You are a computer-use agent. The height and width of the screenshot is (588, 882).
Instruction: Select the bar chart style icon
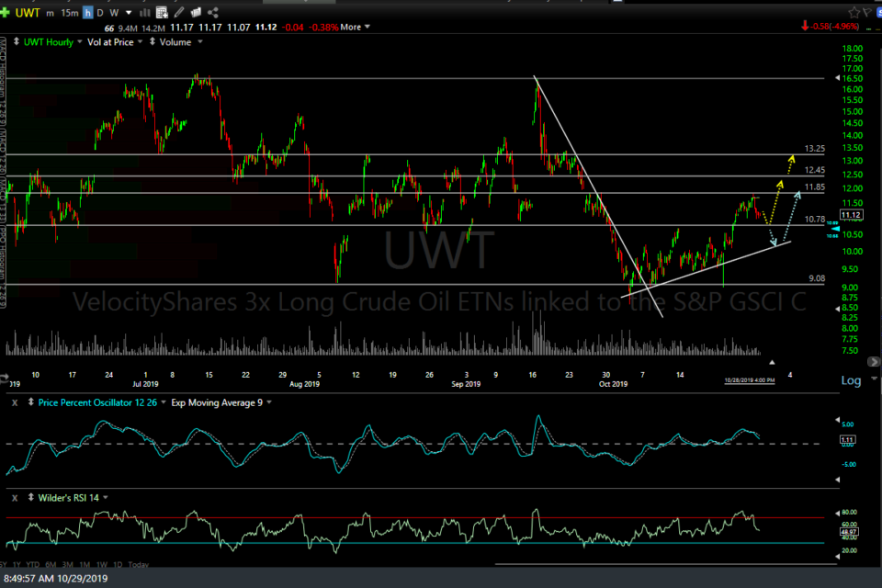click(x=144, y=12)
